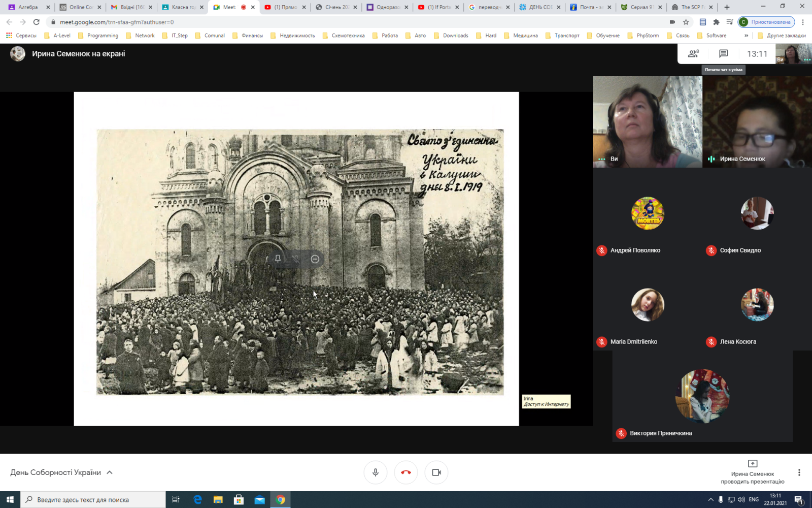The image size is (812, 508).
Task: Pin the presentation using pin icon
Action: coord(278,259)
